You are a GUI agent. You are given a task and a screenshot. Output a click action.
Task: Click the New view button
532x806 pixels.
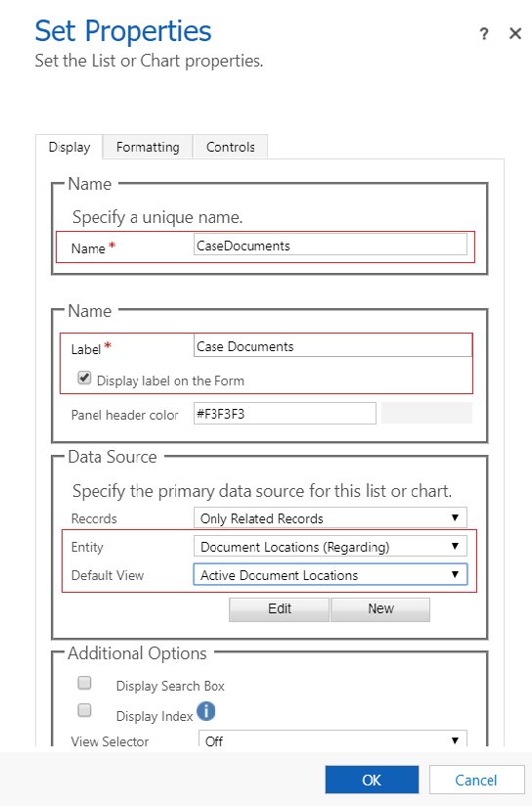[380, 609]
